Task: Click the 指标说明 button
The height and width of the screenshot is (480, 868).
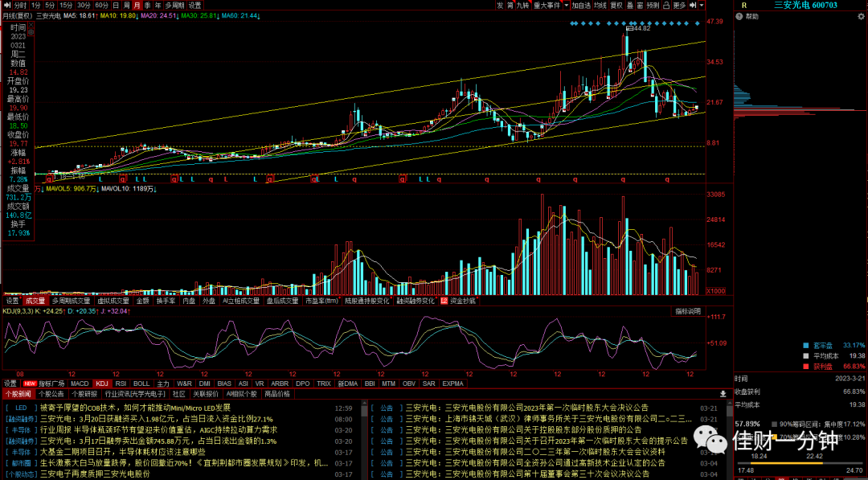Action: (687, 312)
